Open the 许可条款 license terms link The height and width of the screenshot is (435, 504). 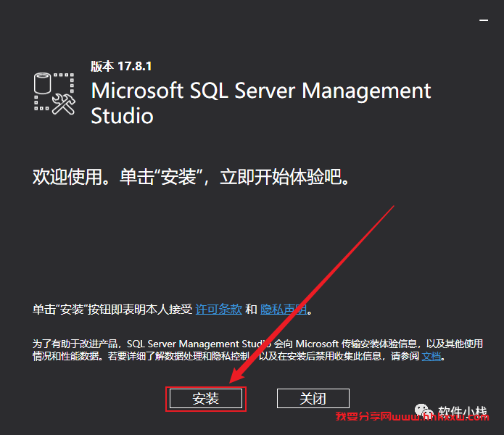click(218, 310)
